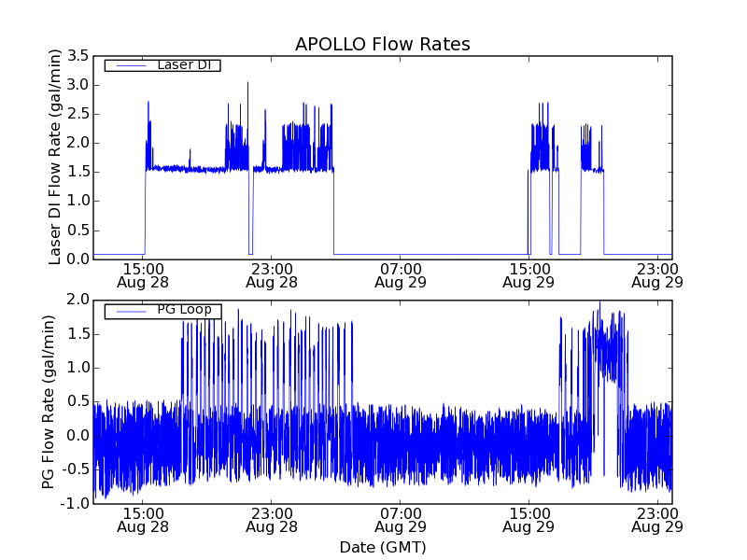Click the 0.0 tick on the top plot y-axis
747x560 pixels.
(78, 259)
